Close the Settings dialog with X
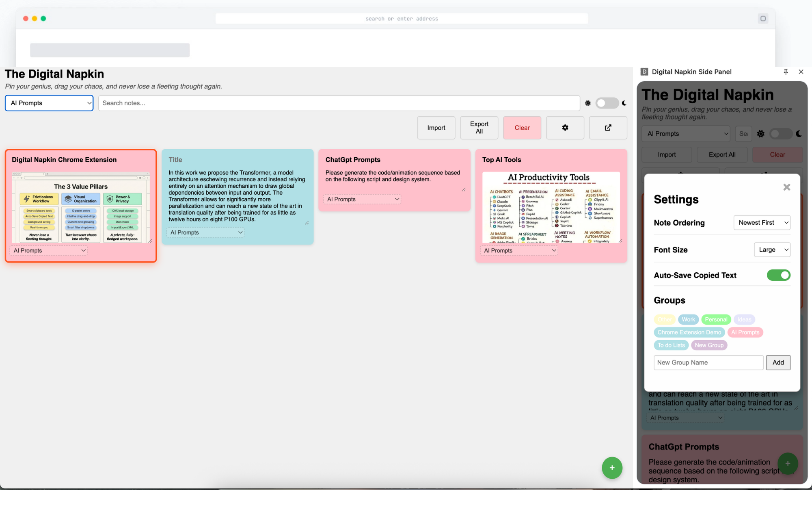 tap(786, 187)
